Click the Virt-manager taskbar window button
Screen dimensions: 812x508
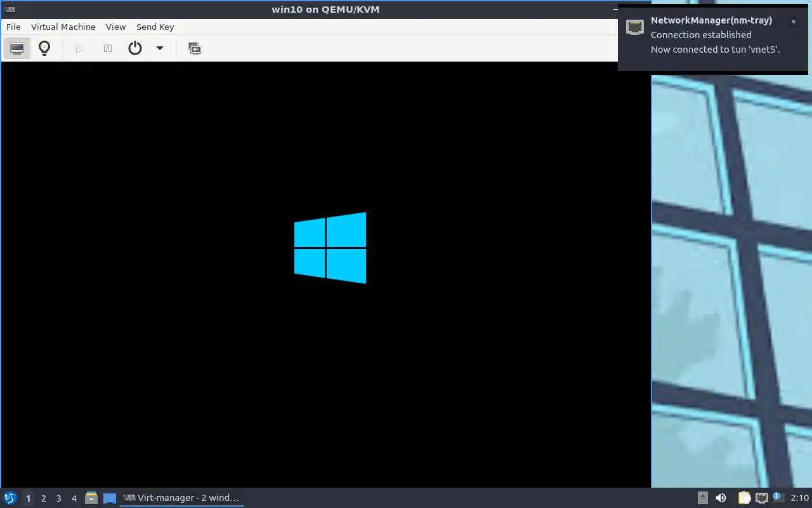182,498
